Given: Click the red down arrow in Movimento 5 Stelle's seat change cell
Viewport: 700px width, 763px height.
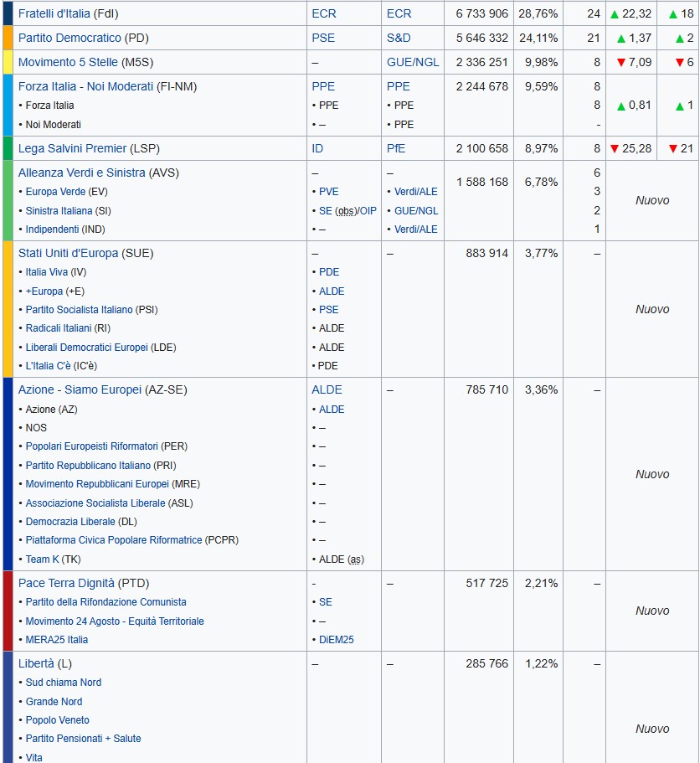Looking at the screenshot, I should point(679,63).
